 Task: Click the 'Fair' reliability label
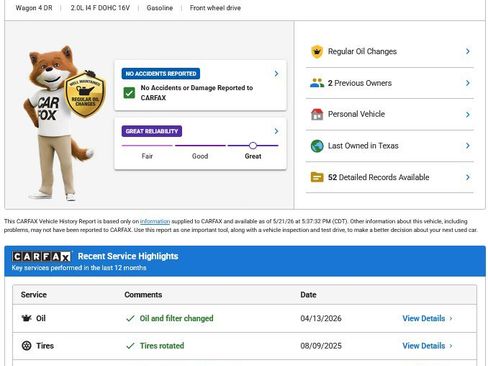[147, 156]
